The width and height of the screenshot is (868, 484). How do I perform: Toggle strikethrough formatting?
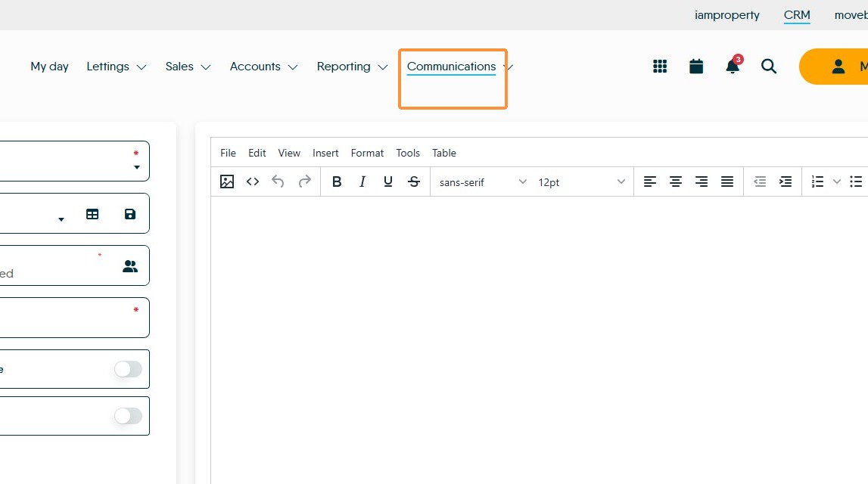[413, 181]
